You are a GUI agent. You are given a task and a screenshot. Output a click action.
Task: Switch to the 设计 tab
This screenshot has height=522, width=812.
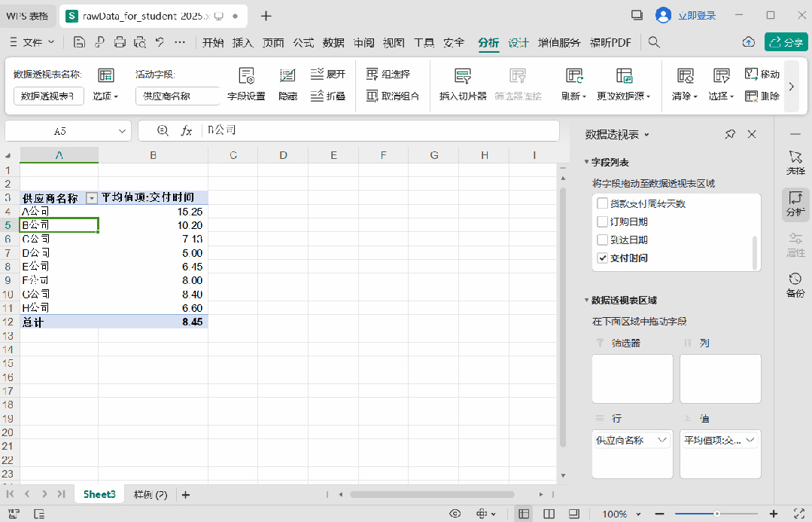[519, 42]
